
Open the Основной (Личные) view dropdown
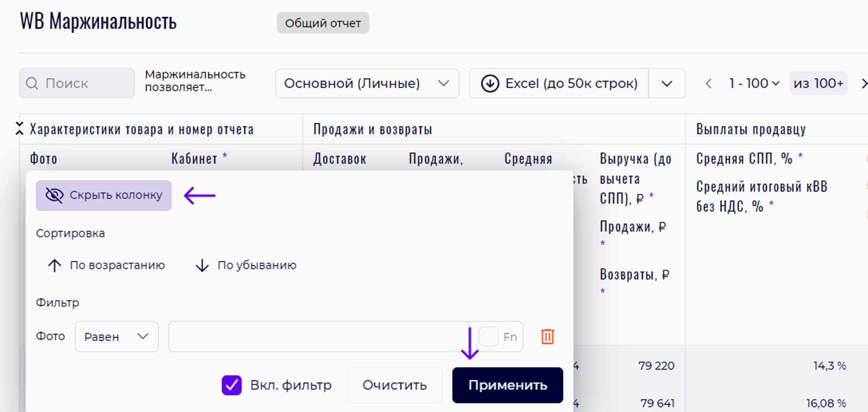click(367, 83)
